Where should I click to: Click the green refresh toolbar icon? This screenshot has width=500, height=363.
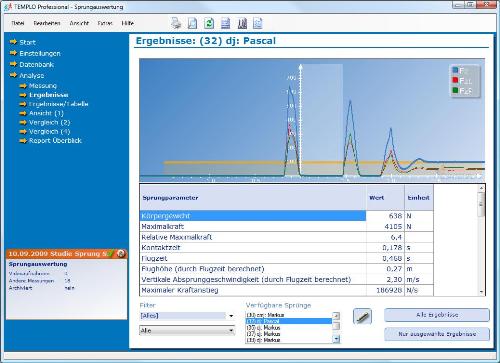(209, 23)
